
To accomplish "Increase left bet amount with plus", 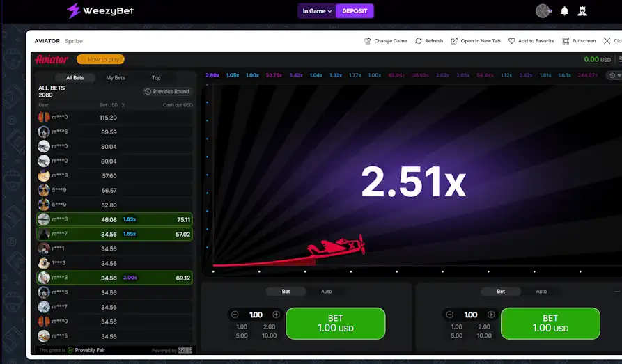I will (276, 315).
